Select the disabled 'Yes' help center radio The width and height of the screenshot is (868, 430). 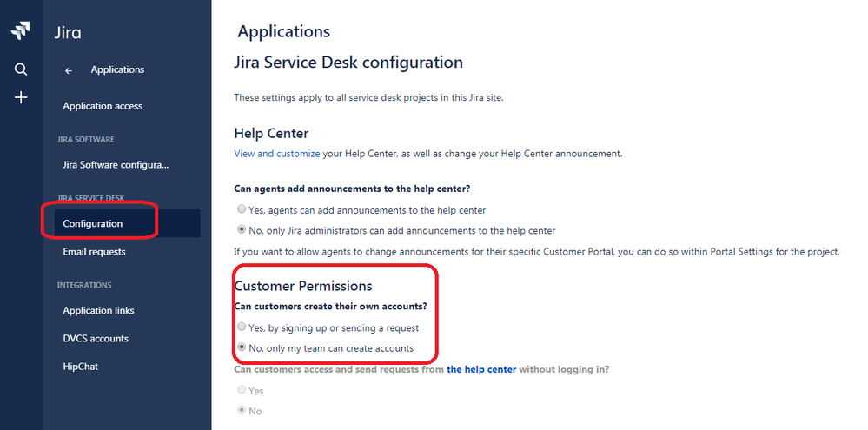pyautogui.click(x=242, y=391)
